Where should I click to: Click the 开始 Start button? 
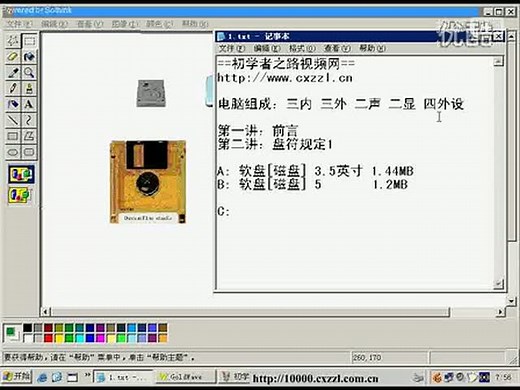17,377
